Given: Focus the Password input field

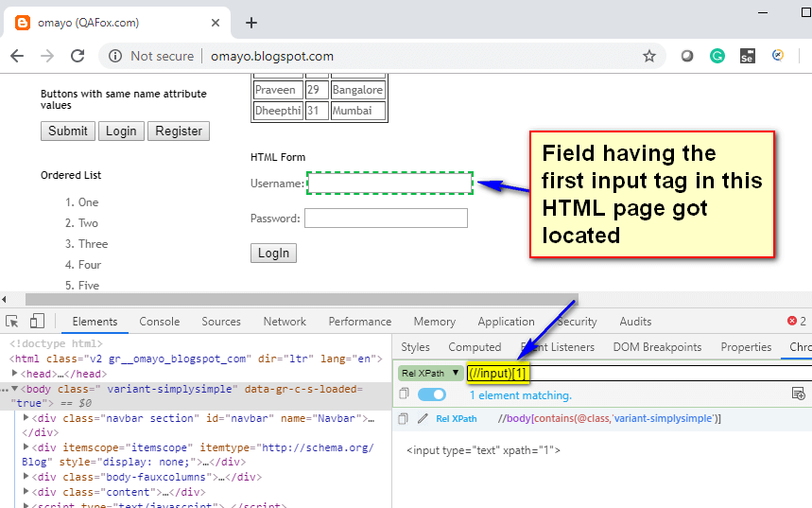Looking at the screenshot, I should click(x=386, y=219).
